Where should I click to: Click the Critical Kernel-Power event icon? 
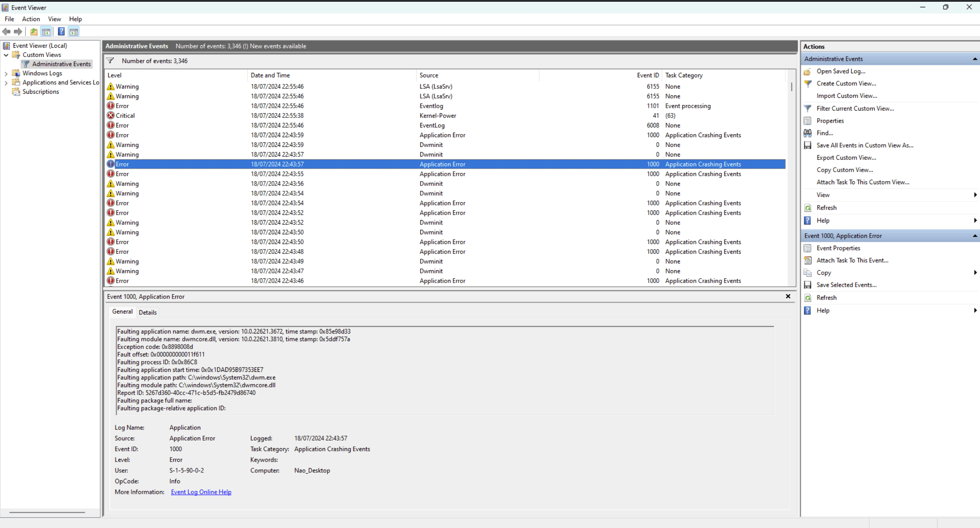point(111,115)
